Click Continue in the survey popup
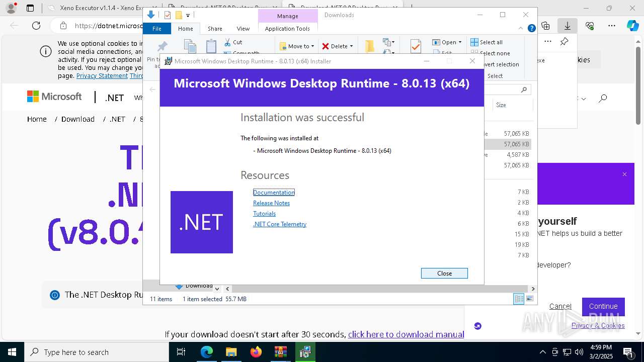Screen dimensions: 644x362 603,306
